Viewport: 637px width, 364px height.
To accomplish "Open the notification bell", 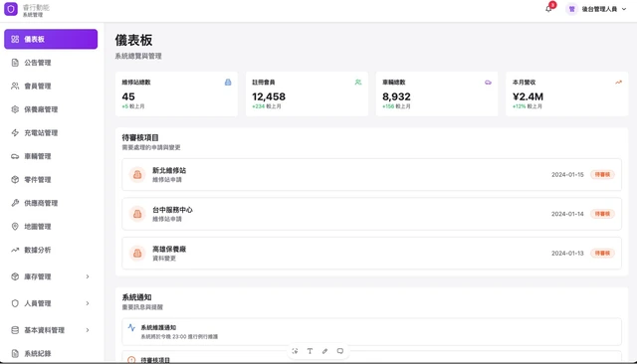I will [x=548, y=9].
